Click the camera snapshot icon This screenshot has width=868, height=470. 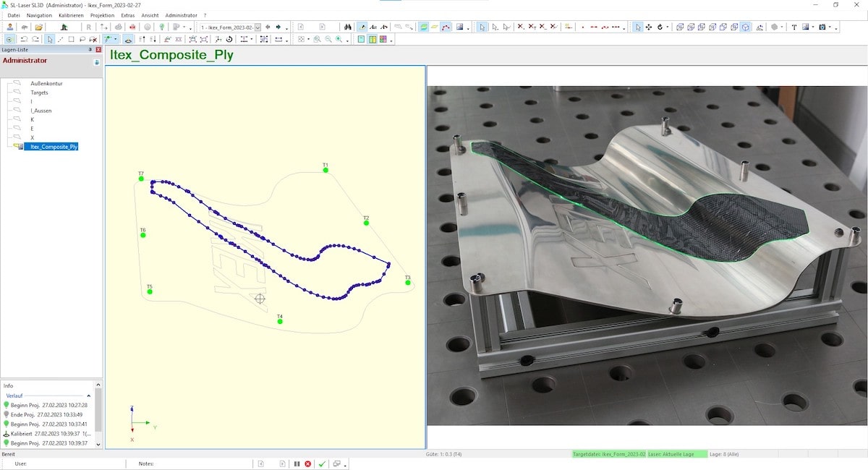(x=822, y=26)
